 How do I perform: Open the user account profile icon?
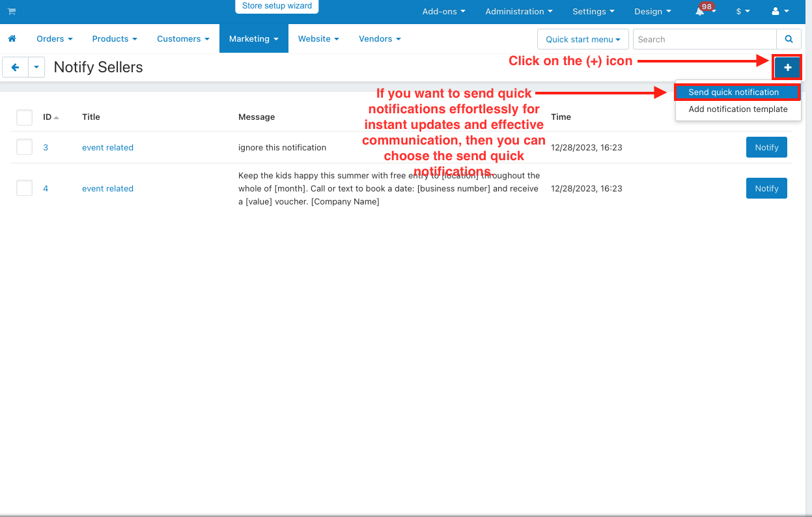779,12
